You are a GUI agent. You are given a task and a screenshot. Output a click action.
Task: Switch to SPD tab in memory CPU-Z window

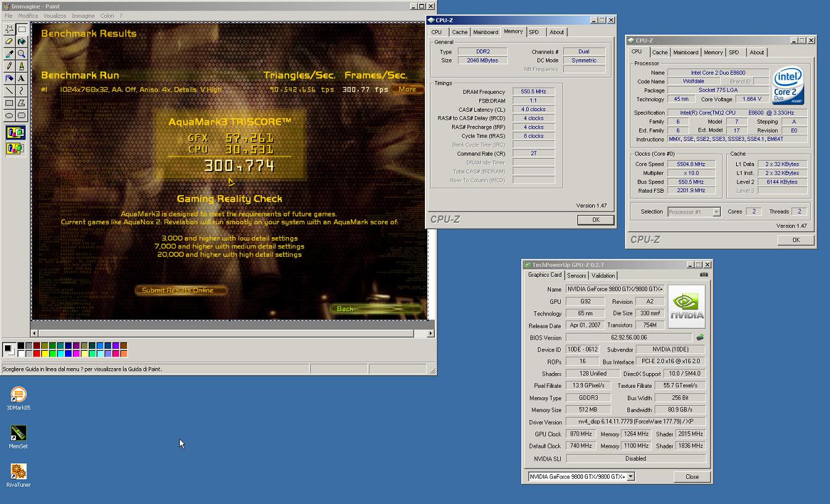(x=534, y=32)
